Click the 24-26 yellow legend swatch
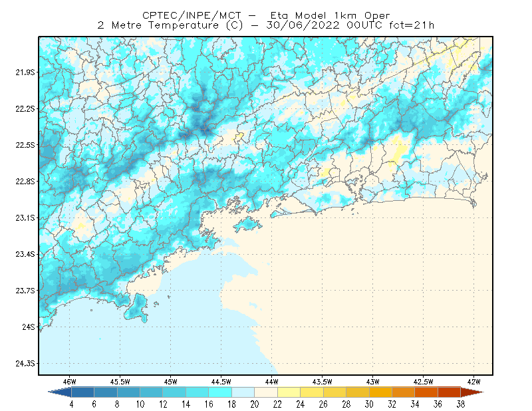Image resolution: width=532 pixels, height=411 pixels. [x=312, y=392]
